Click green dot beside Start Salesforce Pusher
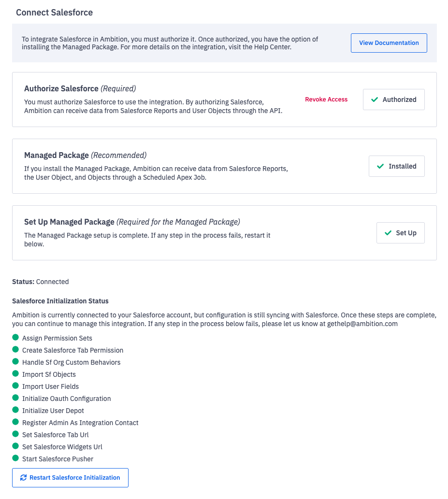The width and height of the screenshot is (448, 499). (x=15, y=458)
